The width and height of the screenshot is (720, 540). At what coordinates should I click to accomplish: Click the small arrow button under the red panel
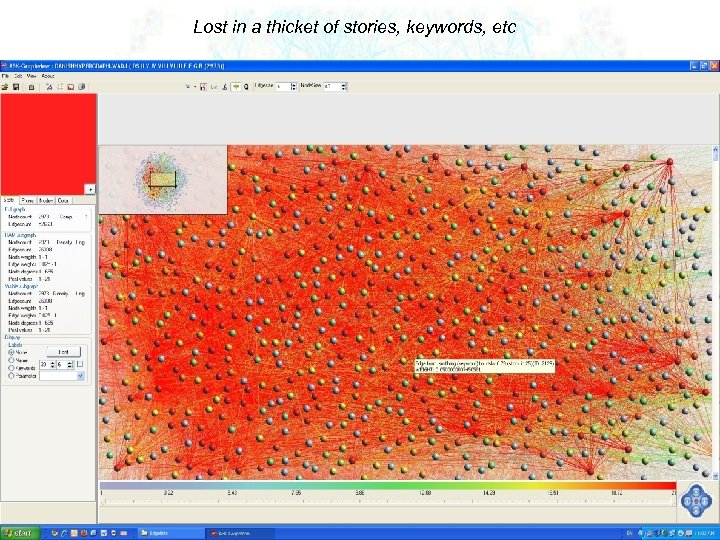click(90, 189)
